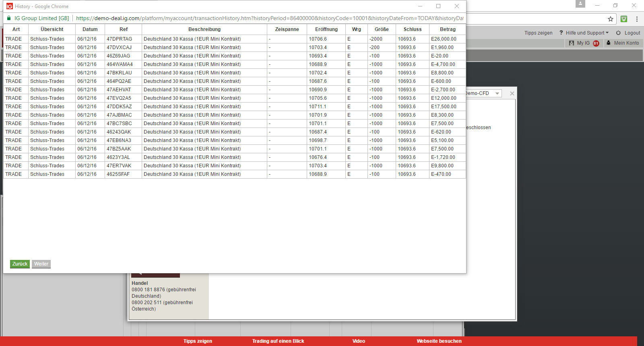
Task: Select reference 47AEHVAT
Action: (x=119, y=90)
